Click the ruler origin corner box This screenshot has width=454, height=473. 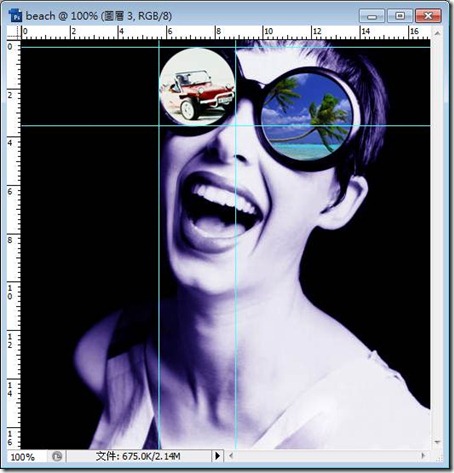[x=14, y=33]
